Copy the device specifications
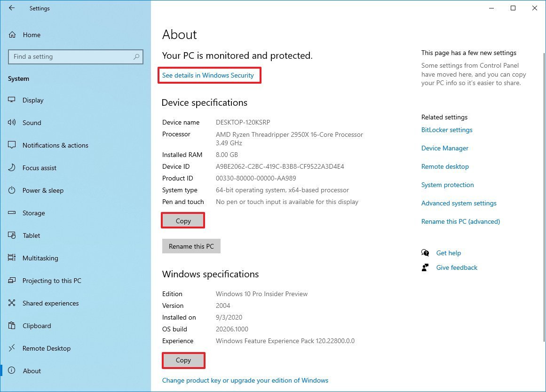 [183, 221]
